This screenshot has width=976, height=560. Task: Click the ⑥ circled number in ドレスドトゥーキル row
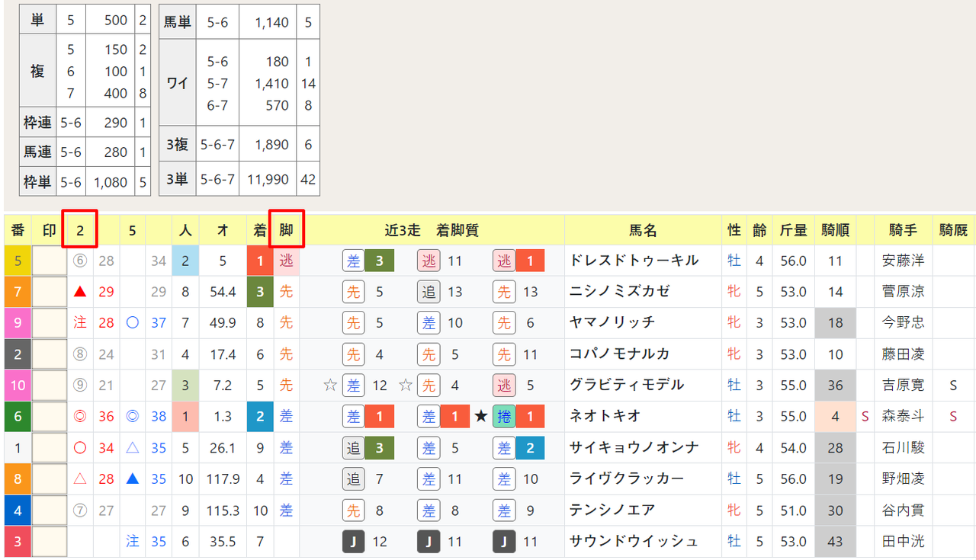(79, 261)
